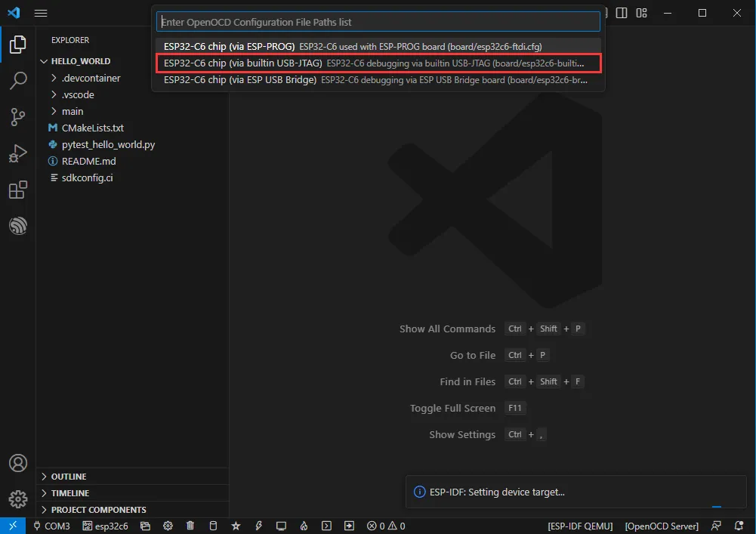Open the ESP-IDF Espressif sidebar icon

(17, 226)
